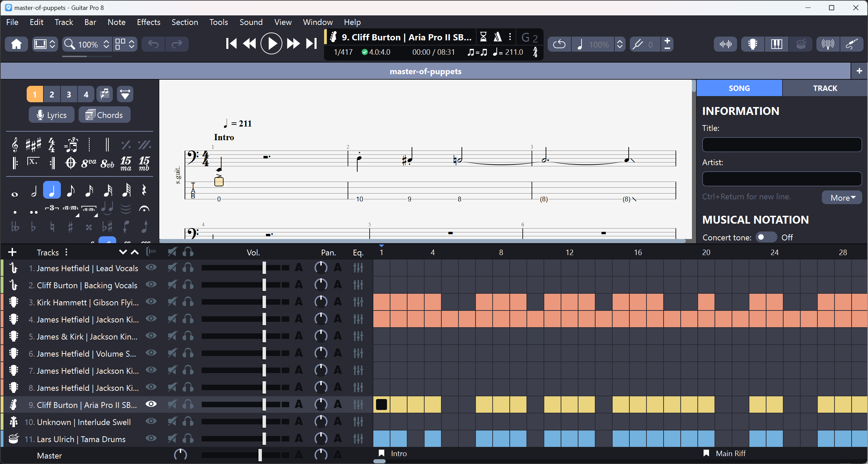The image size is (868, 464).
Task: Open the File menu
Action: click(12, 22)
